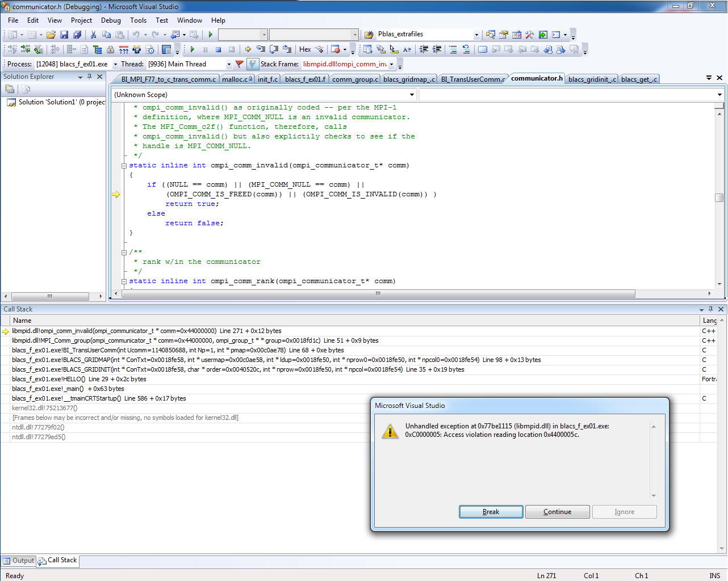Viewport: 728px width, 581px height.
Task: Click the Save All toolbar icon
Action: coord(77,35)
